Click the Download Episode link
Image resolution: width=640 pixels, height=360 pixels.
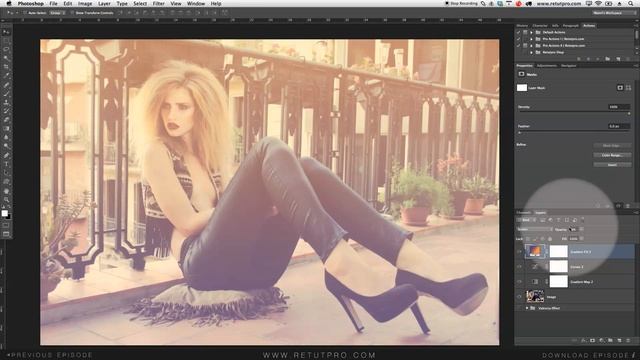point(589,356)
